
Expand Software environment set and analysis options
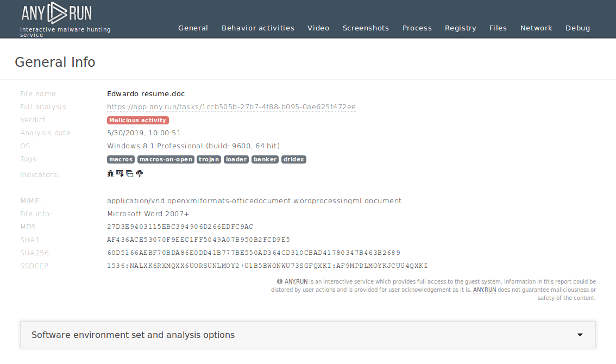point(133,335)
